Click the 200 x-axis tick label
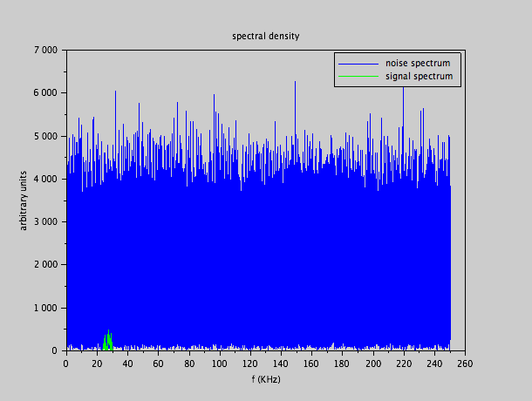Screen dimensions: 532x401 [x=372, y=364]
